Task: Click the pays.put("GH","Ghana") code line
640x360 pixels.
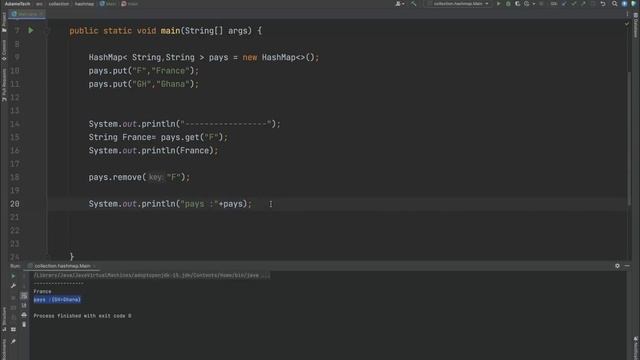Action: point(144,84)
